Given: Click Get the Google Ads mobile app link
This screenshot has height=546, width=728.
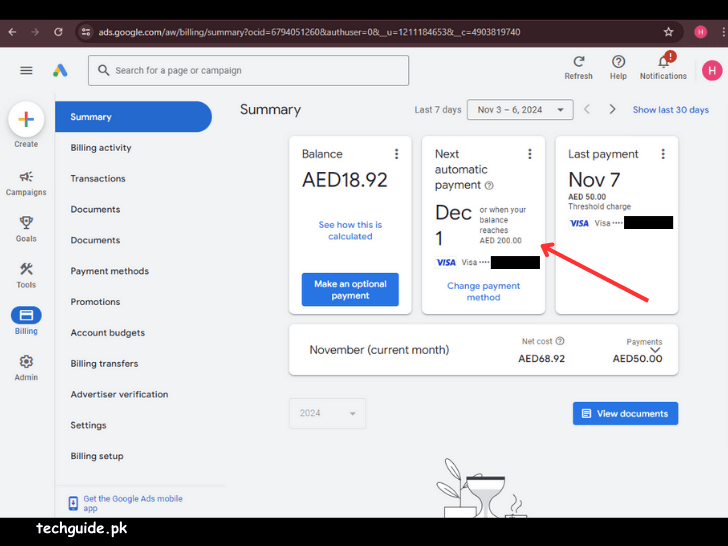Looking at the screenshot, I should [x=133, y=503].
